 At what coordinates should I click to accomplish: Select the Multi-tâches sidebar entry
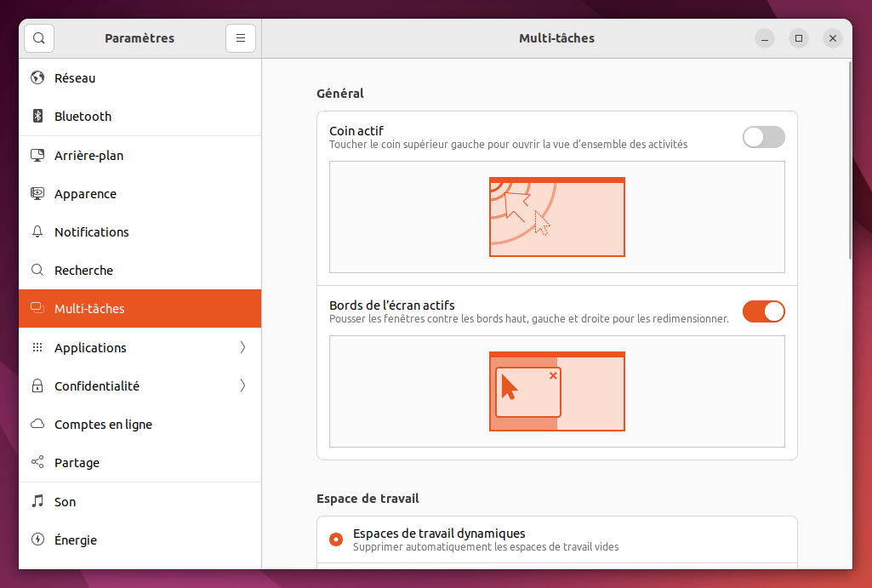click(x=140, y=308)
